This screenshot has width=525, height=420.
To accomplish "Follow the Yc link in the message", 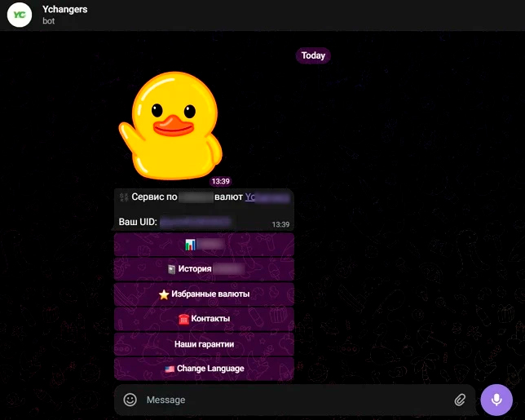I will (251, 197).
